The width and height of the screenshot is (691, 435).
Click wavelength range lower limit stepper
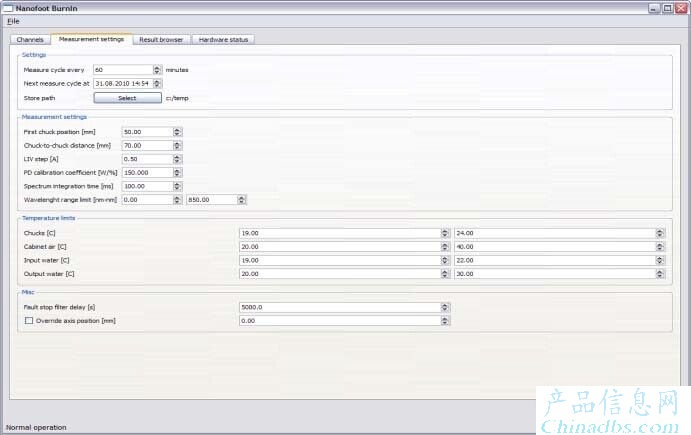(177, 200)
